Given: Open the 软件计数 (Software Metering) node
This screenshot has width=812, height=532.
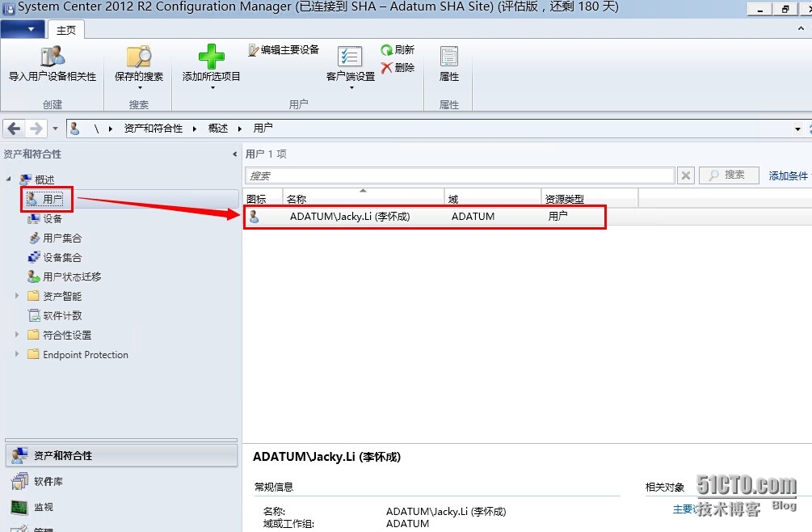Looking at the screenshot, I should point(55,315).
